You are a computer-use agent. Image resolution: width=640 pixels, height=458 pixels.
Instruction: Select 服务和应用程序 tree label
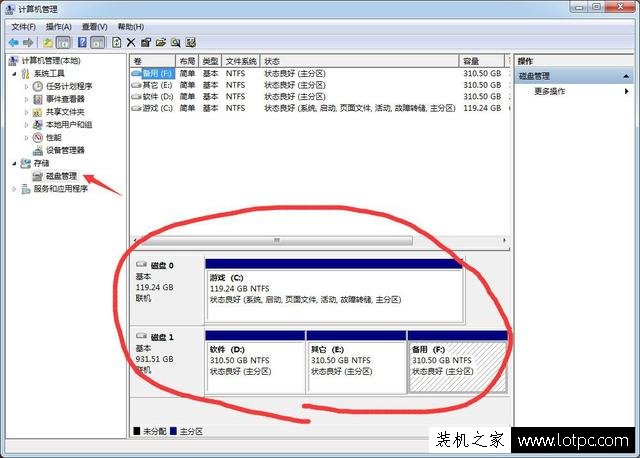[x=60, y=189]
